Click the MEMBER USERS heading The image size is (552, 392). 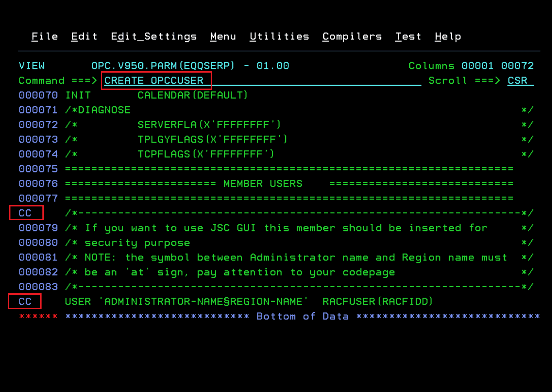(263, 184)
